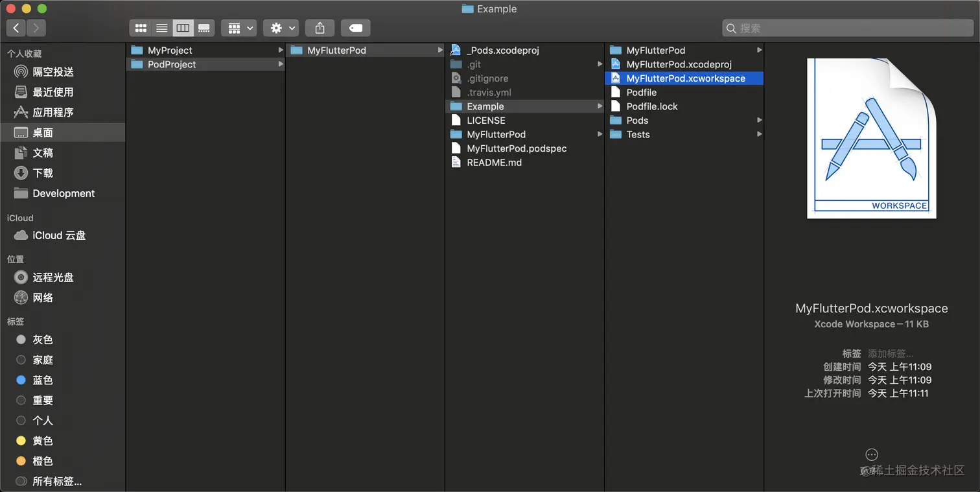Open 隔空投送 (AirDrop) in the sidebar
980x492 pixels.
click(x=63, y=72)
